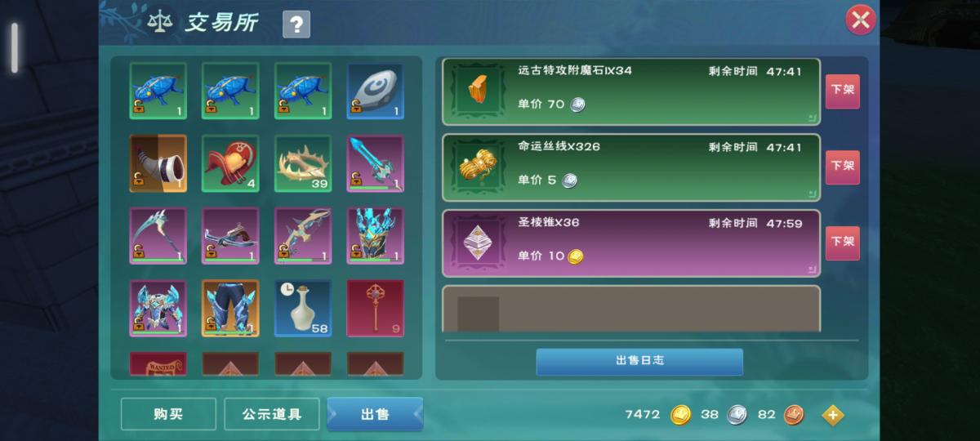Switch to the 购买 tab
The image size is (980, 441).
[168, 414]
